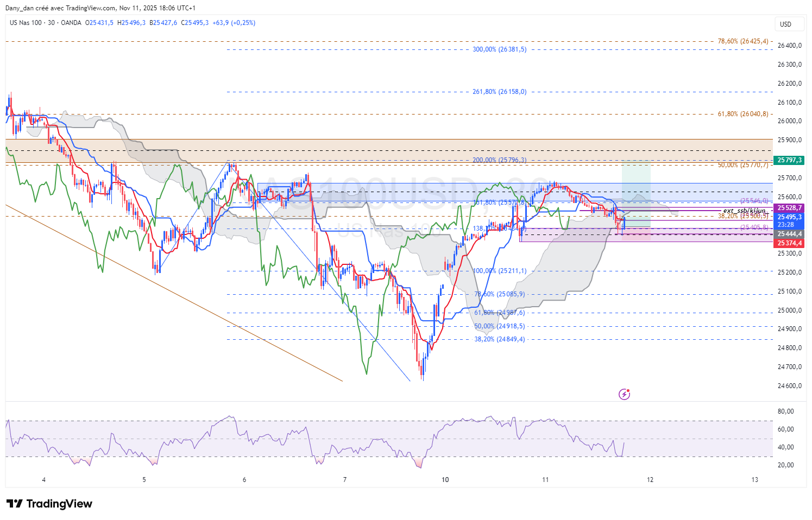
Task: Select the 100,00% (25 211,1) Fibonacci label
Action: (x=500, y=271)
